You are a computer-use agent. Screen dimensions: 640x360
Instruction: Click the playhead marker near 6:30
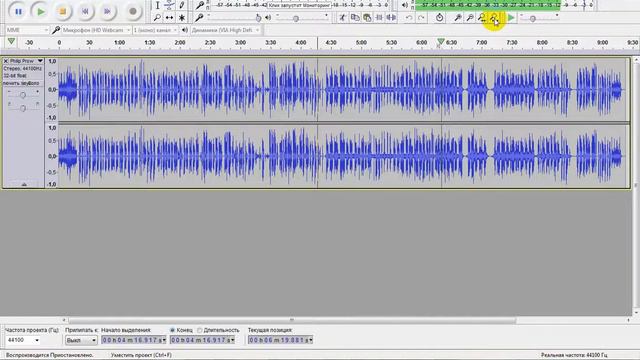coord(440,42)
